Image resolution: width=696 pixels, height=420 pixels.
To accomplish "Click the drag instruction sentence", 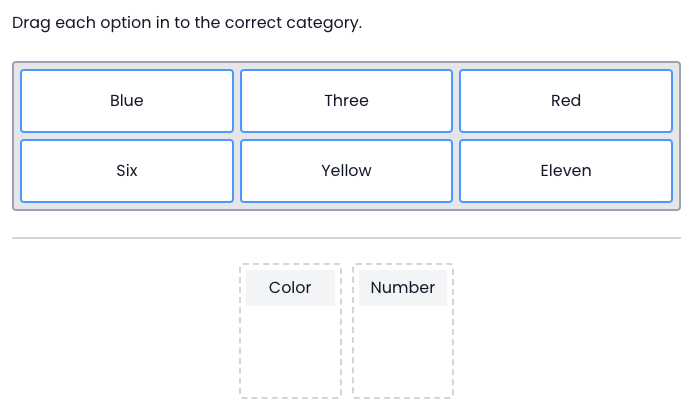I will click(x=187, y=22).
